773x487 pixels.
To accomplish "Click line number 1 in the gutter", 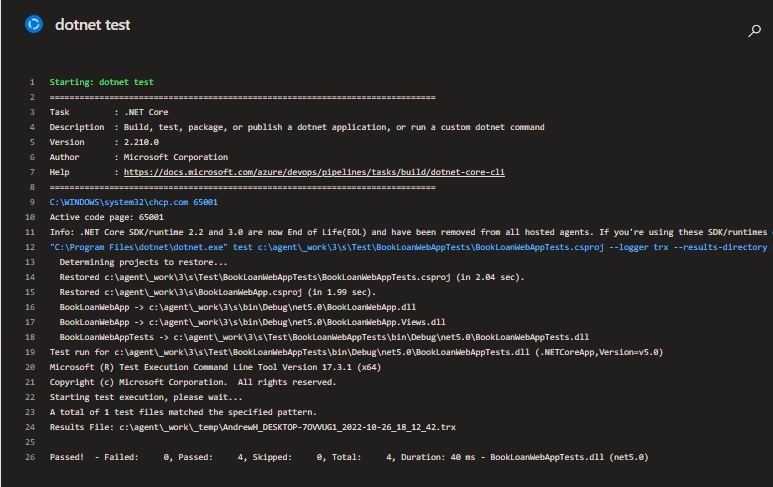I will 32,82.
